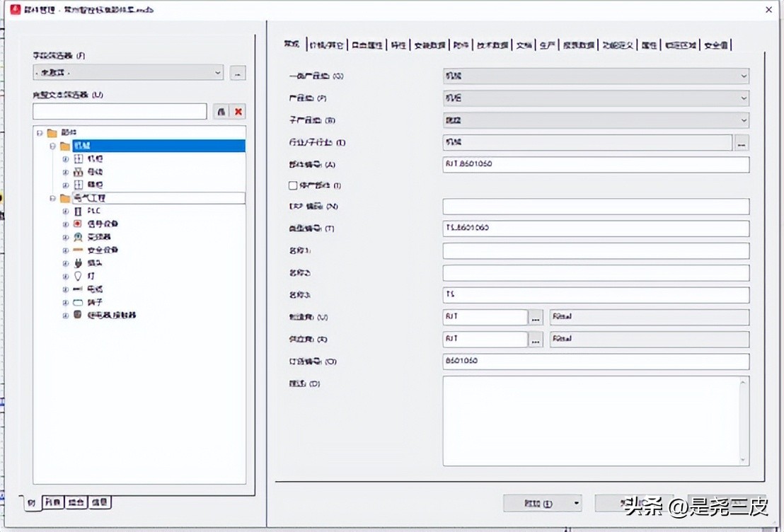The image size is (784, 532).
Task: Select the PLC tree row label
Action: tap(93, 211)
